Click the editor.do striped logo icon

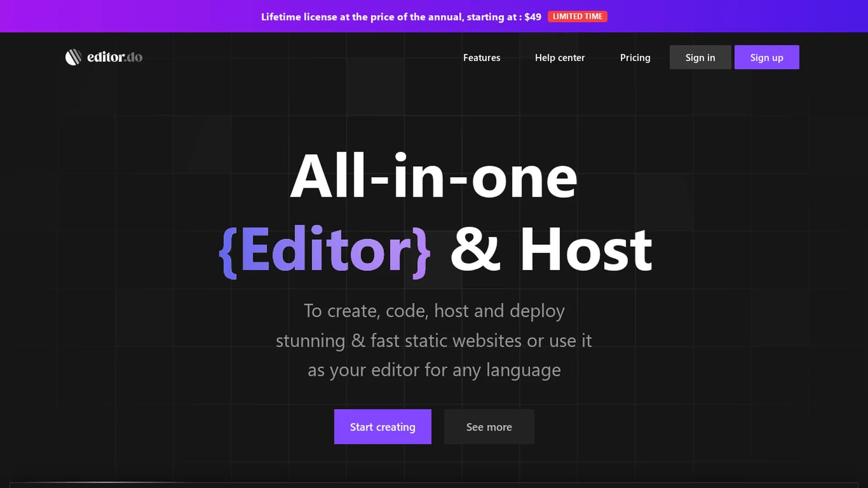[x=73, y=57]
